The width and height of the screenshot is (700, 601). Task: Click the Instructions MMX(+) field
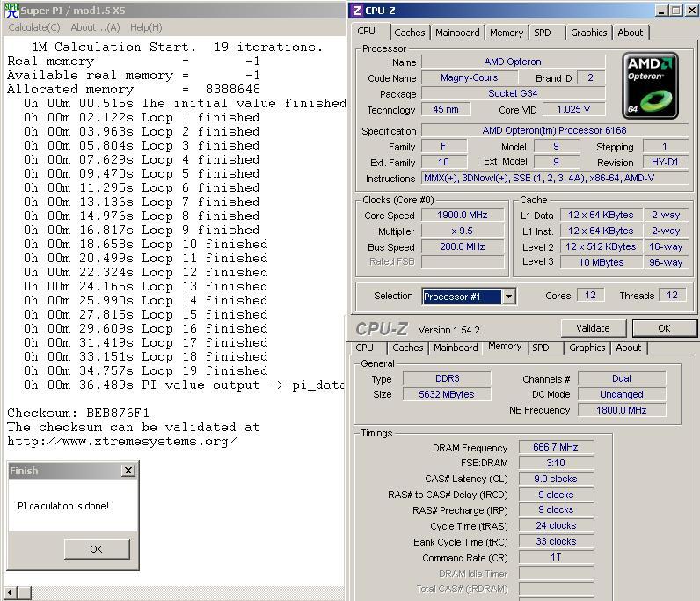click(555, 179)
